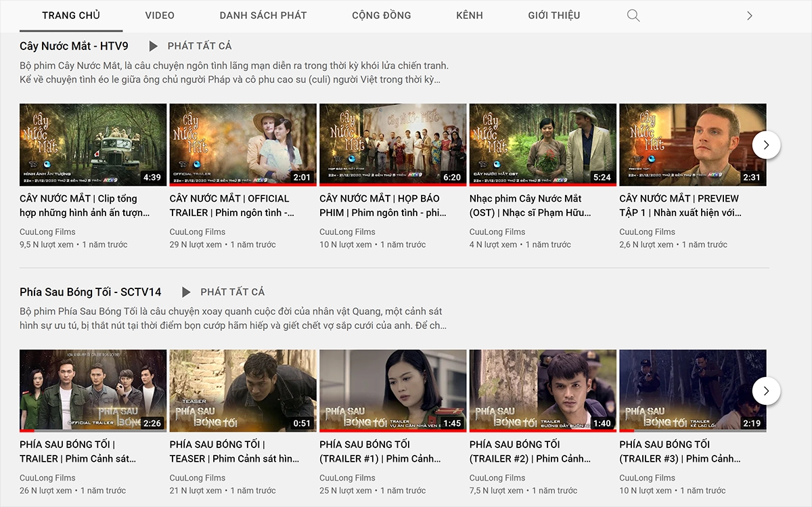
Task: Click play icon beside Cây Nước Mắt - HTV9
Action: click(154, 46)
